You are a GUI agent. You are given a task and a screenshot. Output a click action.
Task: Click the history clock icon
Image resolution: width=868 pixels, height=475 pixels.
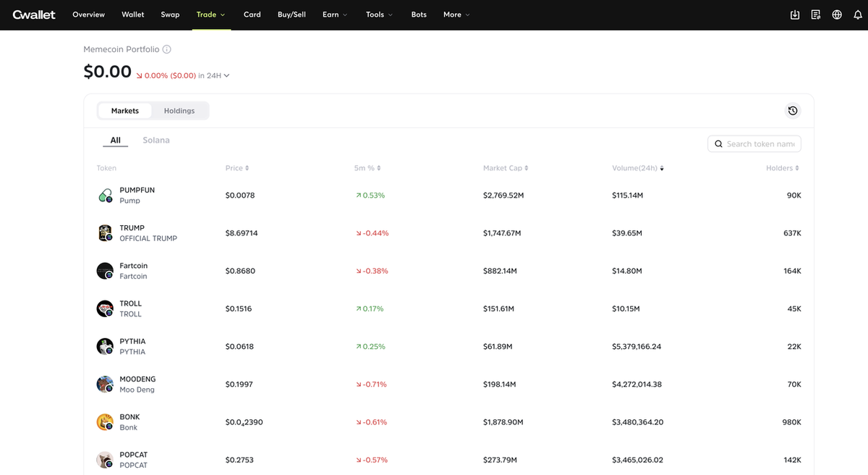tap(793, 111)
